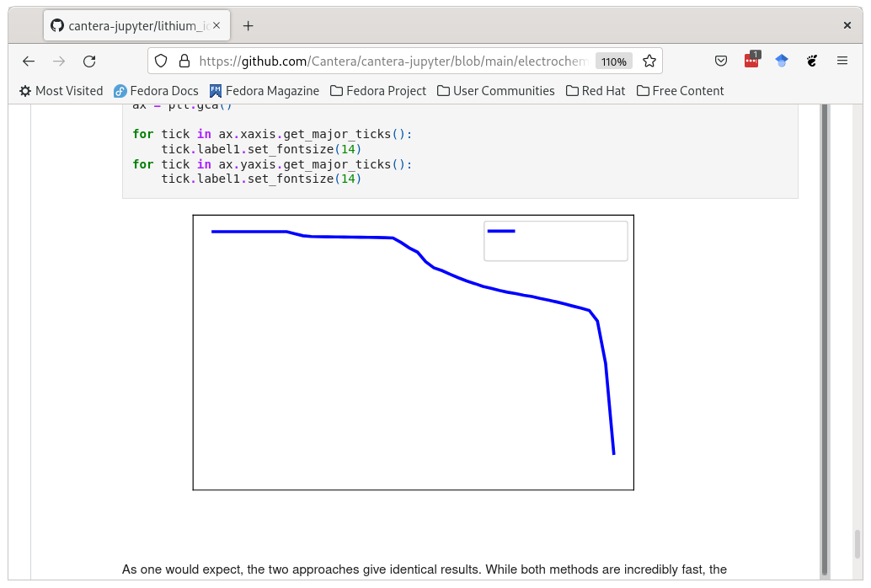This screenshot has height=588, width=871.
Task: Bookmark this page with the star icon
Action: click(649, 61)
